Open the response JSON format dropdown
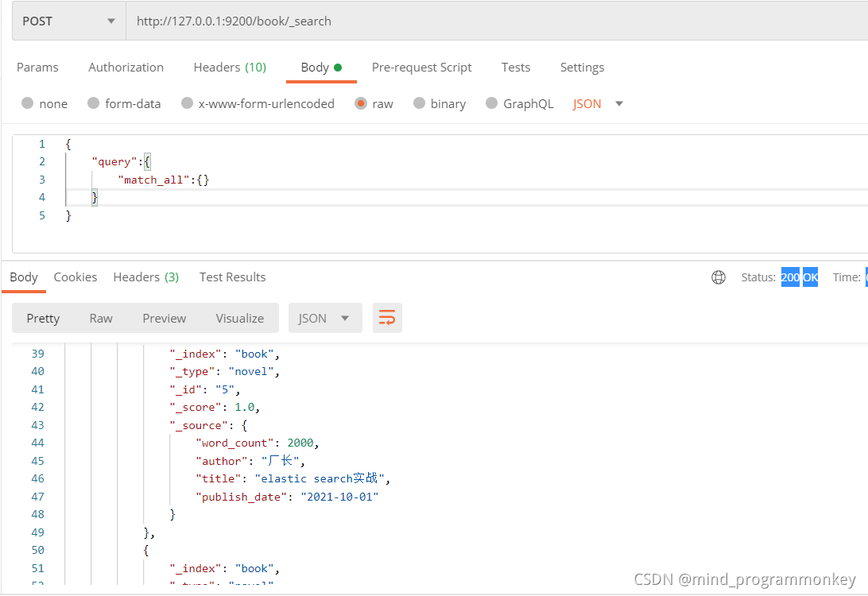Viewport: 868px width, 596px height. 325,318
